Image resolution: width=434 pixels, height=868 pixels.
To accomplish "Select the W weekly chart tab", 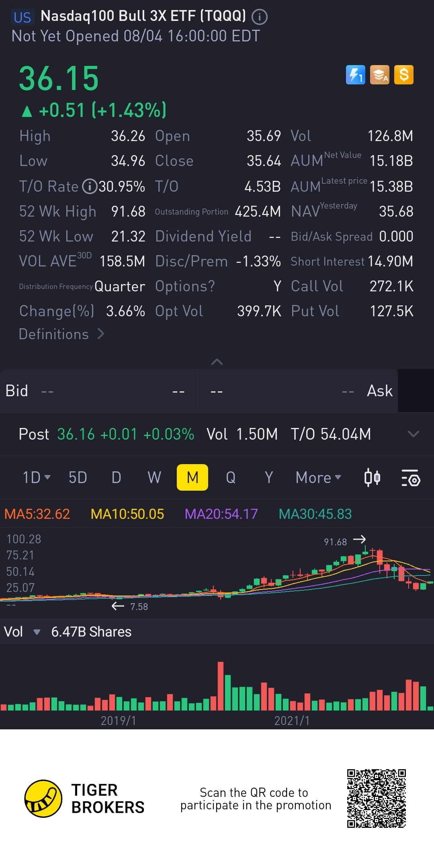I will (154, 477).
